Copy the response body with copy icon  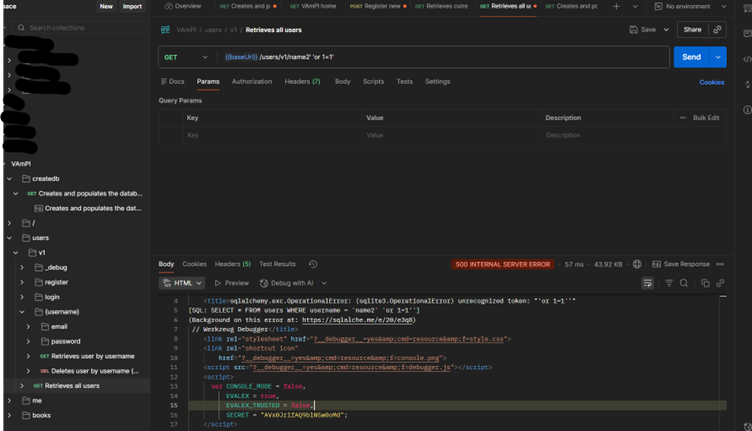(x=705, y=283)
